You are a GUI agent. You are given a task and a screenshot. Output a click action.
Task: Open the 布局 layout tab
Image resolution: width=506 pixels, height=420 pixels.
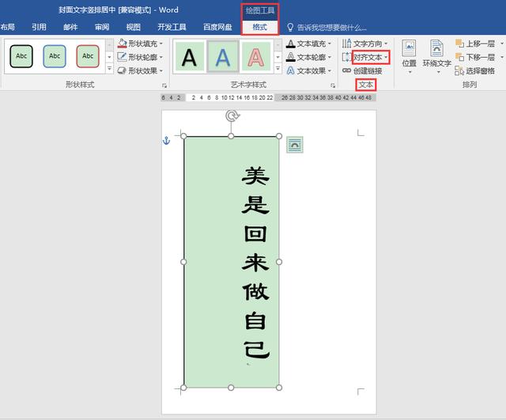(7, 27)
